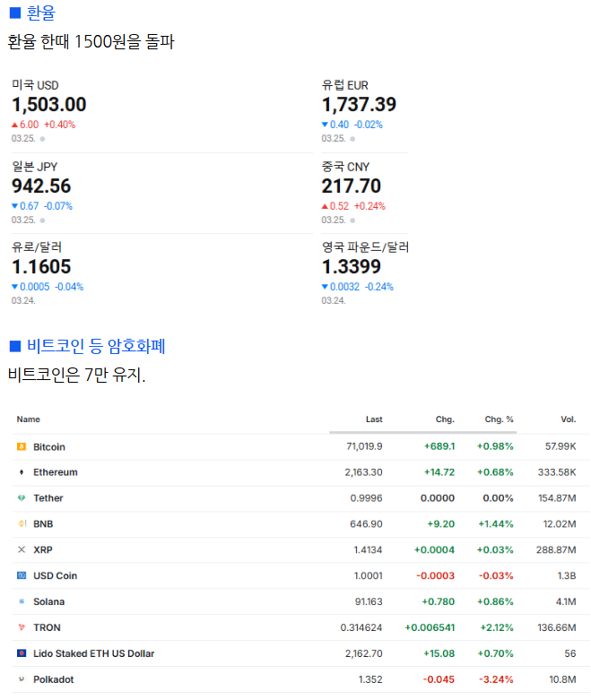Viewport: 591px width, 700px height.
Task: Sort table by Vol. column header
Action: (x=569, y=419)
